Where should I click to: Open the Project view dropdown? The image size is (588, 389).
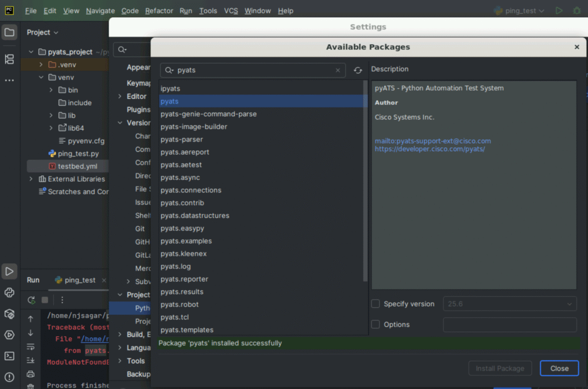point(42,32)
